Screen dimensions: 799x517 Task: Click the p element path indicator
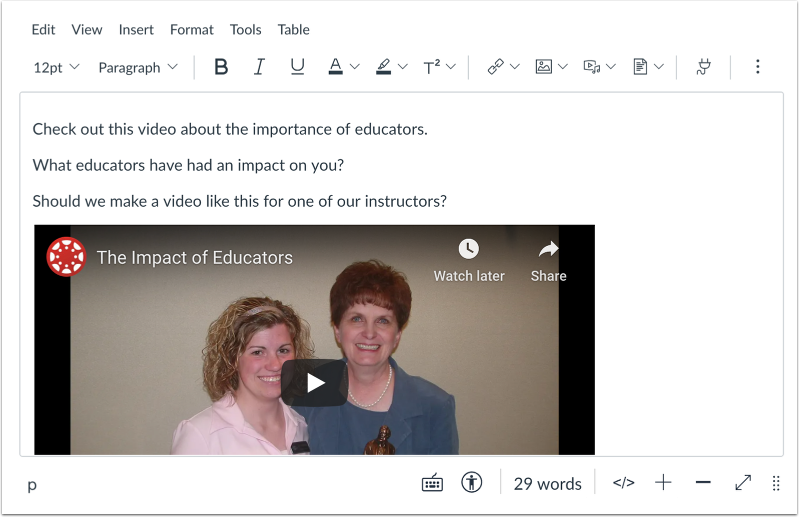(x=32, y=485)
